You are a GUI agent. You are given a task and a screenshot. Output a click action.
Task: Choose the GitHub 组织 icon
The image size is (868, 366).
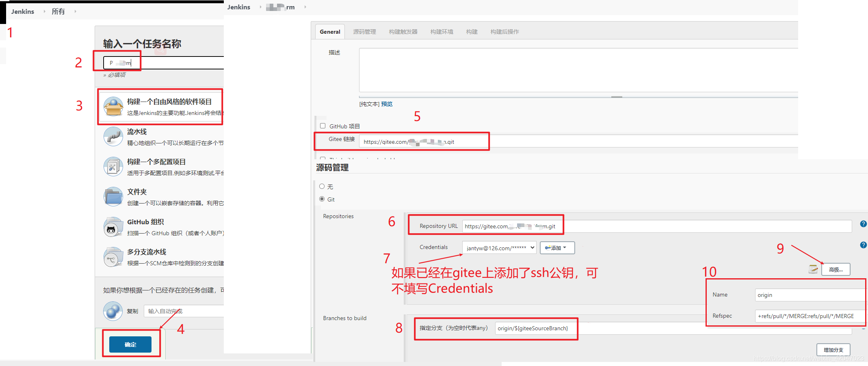[x=113, y=227]
